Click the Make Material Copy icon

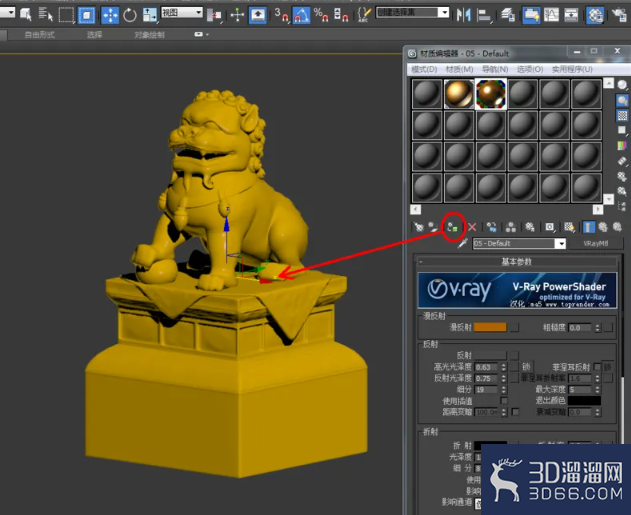(x=491, y=227)
